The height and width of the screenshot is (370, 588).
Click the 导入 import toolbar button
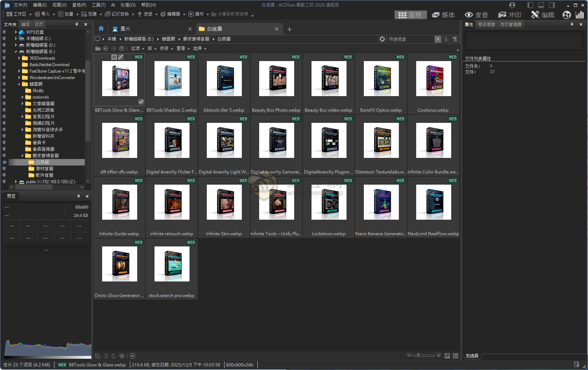(x=42, y=14)
